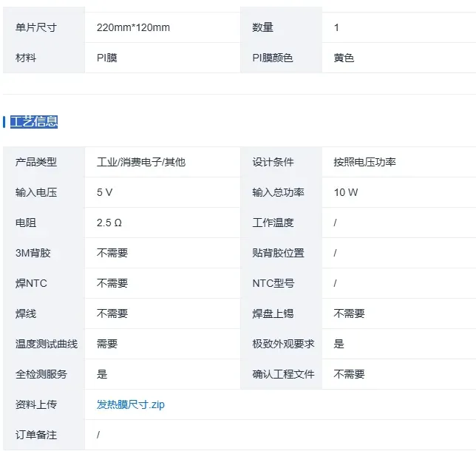Click the 极致外观要求 label
Screen dimensions: 476x451
(x=283, y=344)
